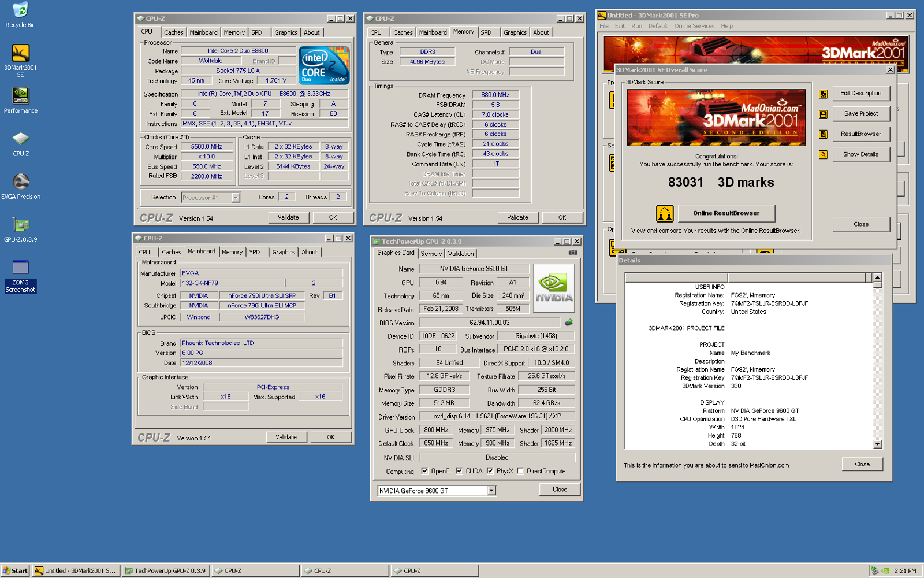Screen dimensions: 924x578
Task: Launch EVGA Precision desktop icon
Action: pyautogui.click(x=20, y=187)
